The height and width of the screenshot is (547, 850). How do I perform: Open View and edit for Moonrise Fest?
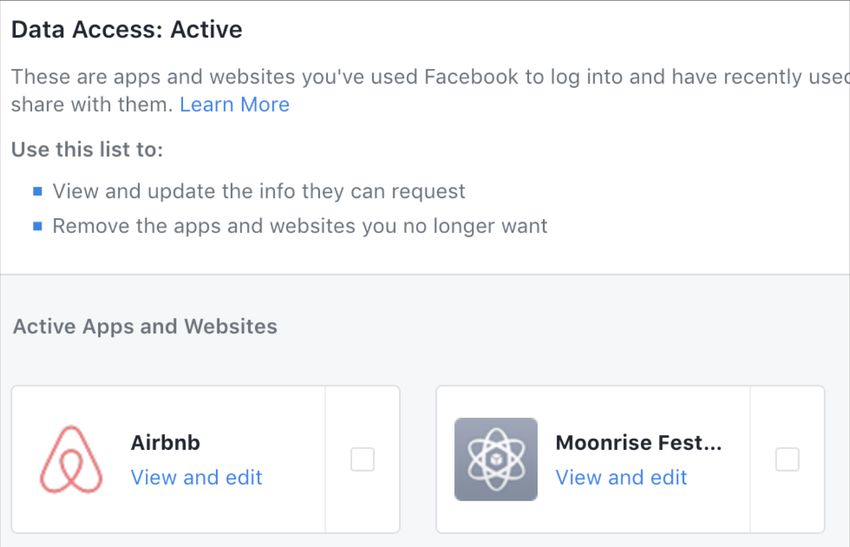[x=621, y=478]
